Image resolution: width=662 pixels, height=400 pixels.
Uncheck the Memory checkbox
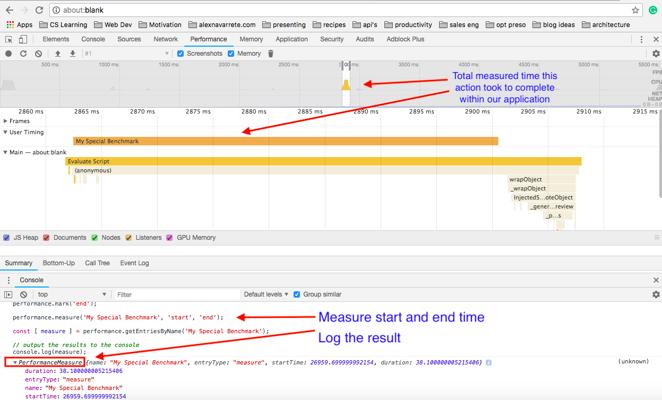232,53
